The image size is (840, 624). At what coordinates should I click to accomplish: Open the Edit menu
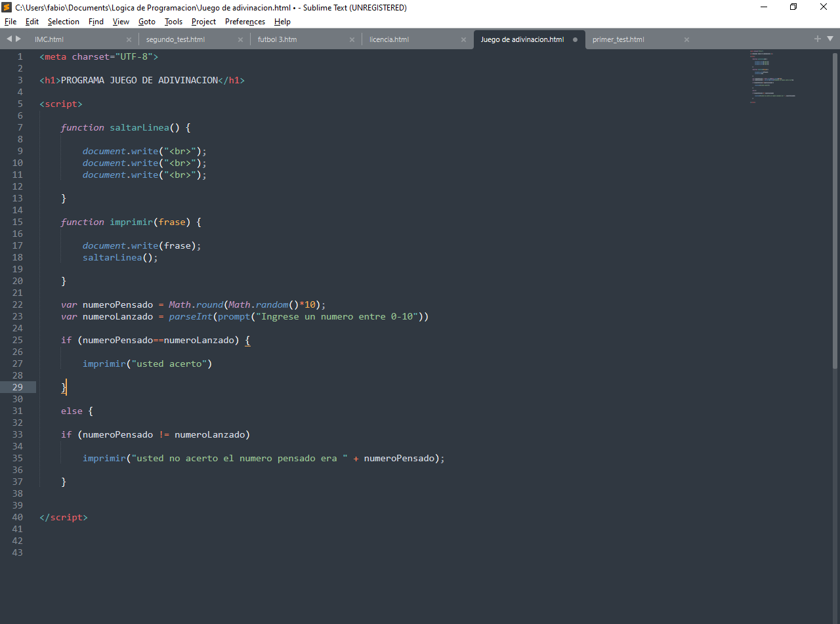click(x=31, y=22)
